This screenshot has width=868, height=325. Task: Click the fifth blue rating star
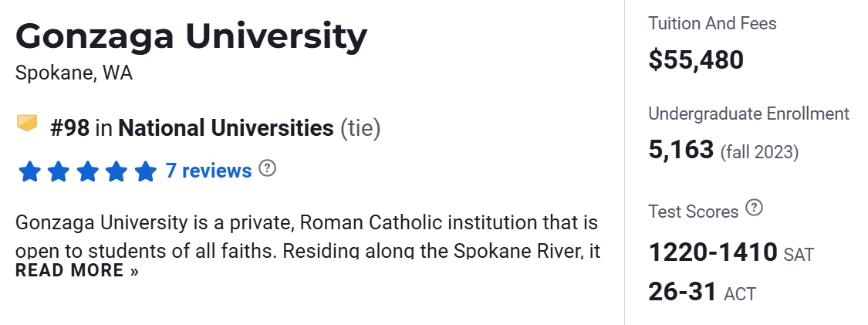coord(145,171)
